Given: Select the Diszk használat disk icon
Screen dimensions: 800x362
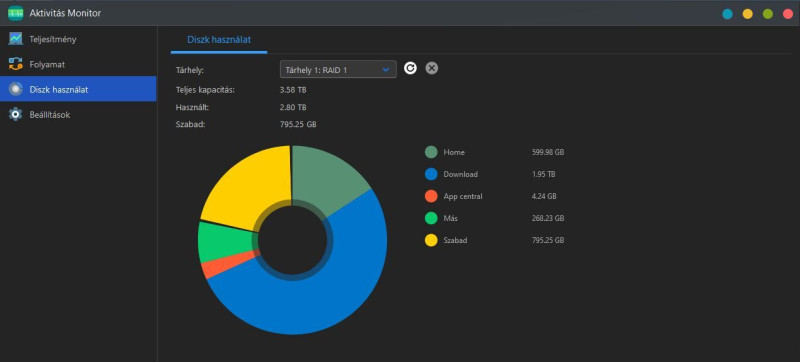Looking at the screenshot, I should 16,89.
